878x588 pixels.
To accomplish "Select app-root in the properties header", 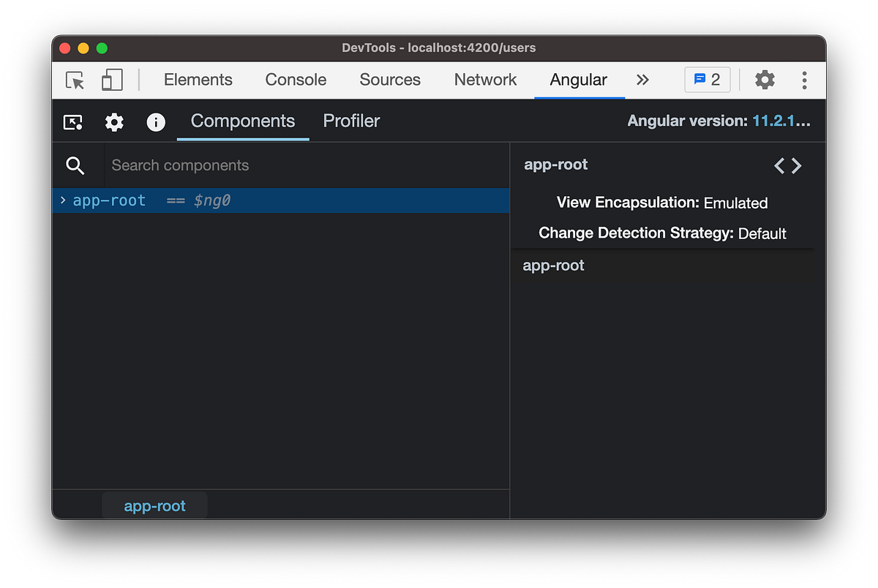I will [x=555, y=165].
